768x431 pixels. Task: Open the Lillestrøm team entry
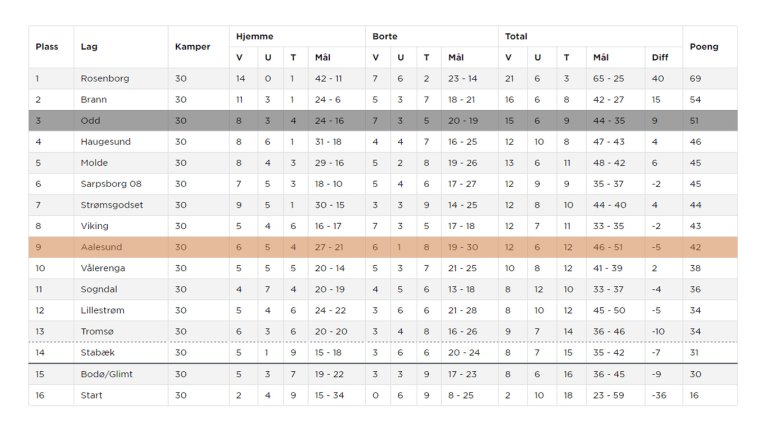click(x=104, y=310)
